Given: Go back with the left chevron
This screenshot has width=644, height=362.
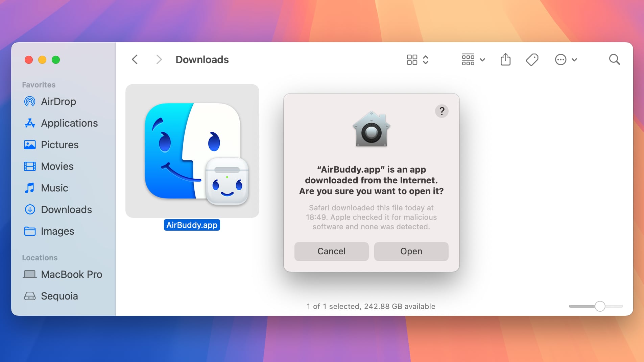Looking at the screenshot, I should tap(135, 59).
